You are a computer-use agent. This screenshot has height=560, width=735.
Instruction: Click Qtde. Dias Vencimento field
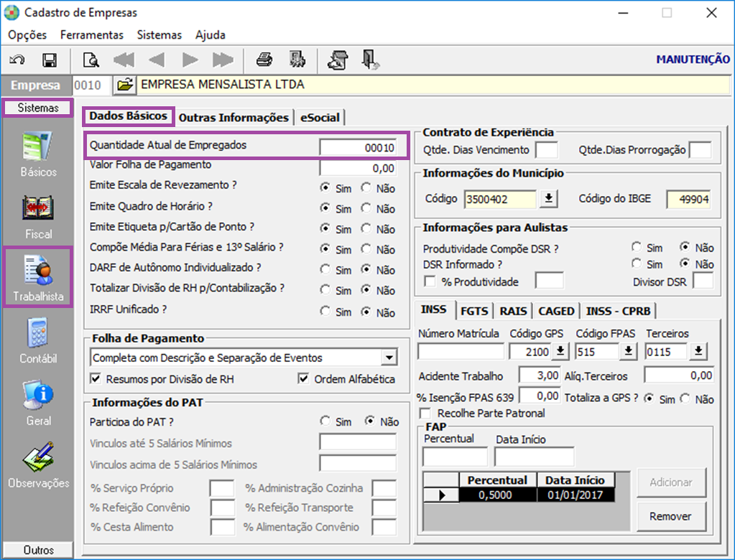point(547,150)
